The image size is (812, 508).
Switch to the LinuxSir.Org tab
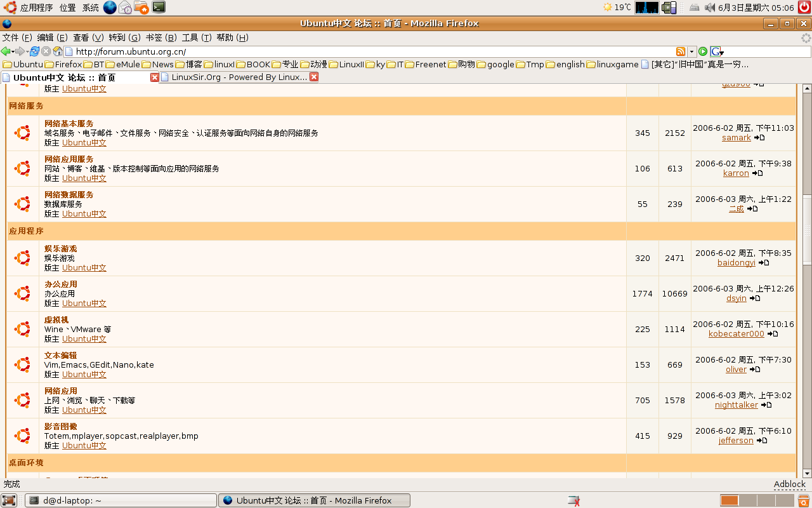click(x=239, y=77)
